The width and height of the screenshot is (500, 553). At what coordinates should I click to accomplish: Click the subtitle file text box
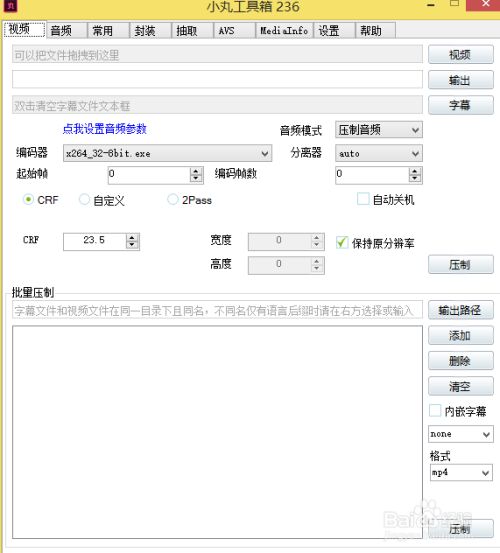217,105
